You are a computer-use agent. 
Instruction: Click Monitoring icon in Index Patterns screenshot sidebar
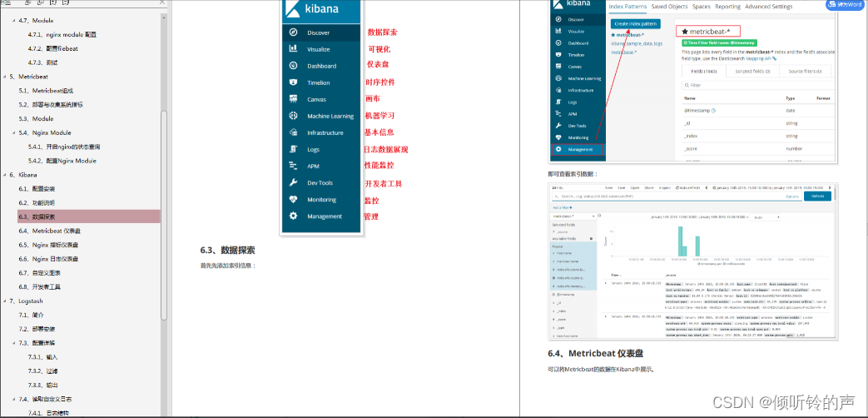click(558, 137)
